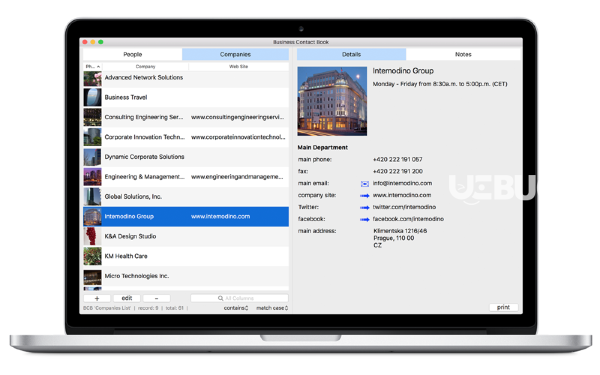Select Dynamic Corporate Solutions row
The width and height of the screenshot is (600, 375).
186,157
